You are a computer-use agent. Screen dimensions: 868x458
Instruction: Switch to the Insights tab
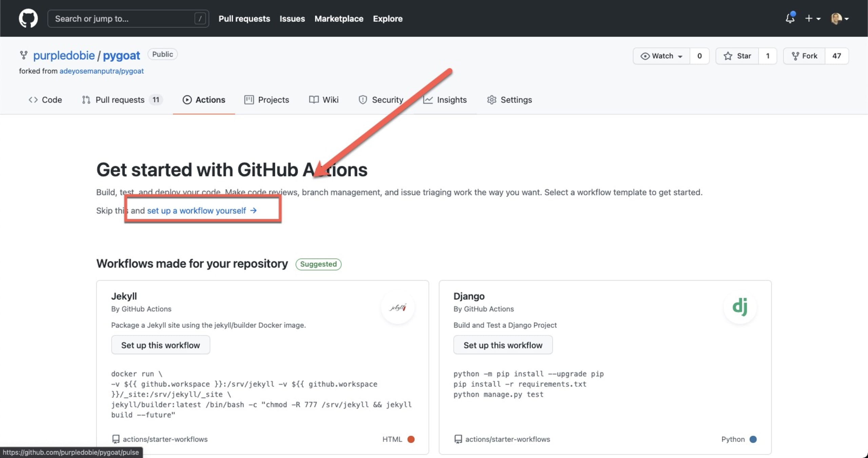[x=445, y=100]
